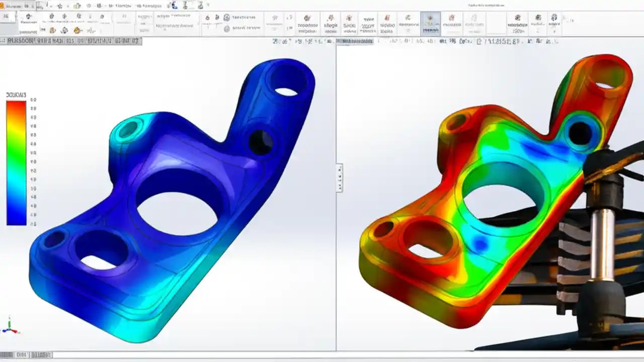This screenshot has height=362, width=644.
Task: Click the vertical divider between the two viewports
Action: click(336, 201)
